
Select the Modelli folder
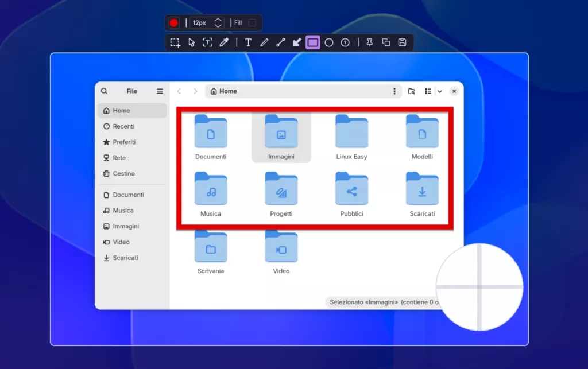422,131
